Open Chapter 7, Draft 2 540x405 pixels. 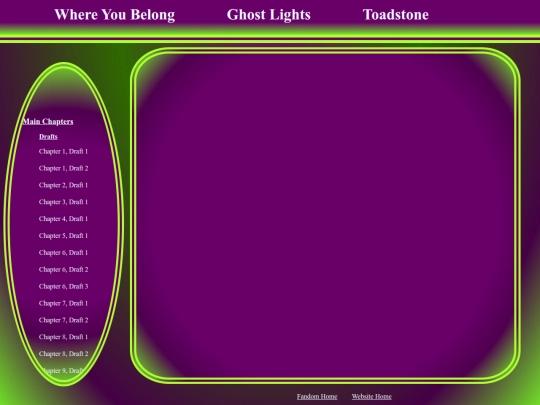63,320
